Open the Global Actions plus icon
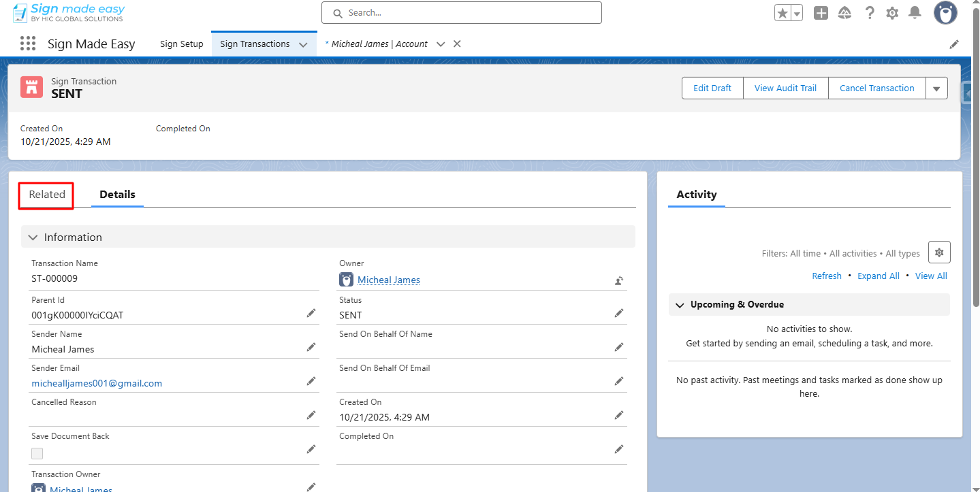The height and width of the screenshot is (492, 980). point(821,13)
